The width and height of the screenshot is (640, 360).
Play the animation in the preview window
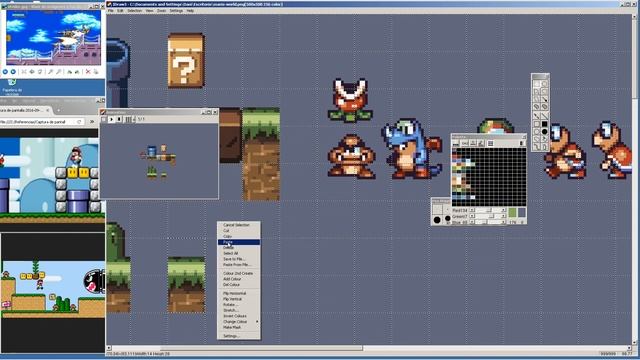pyautogui.click(x=111, y=119)
